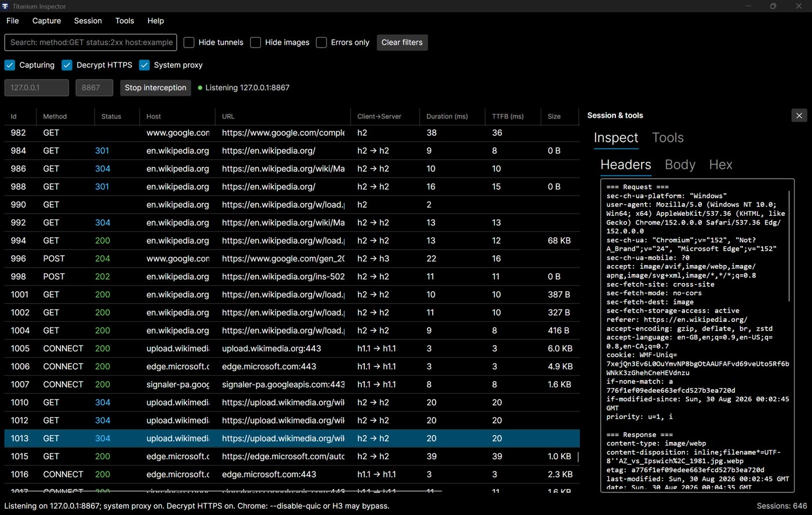Enable the Hide tunnels checkbox
Screen dimensions: 812x515
click(x=189, y=42)
